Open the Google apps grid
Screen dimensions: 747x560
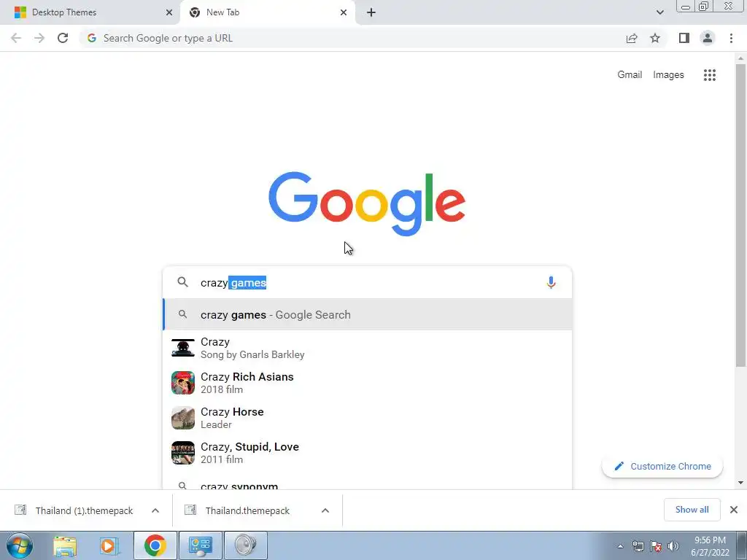[x=709, y=75]
